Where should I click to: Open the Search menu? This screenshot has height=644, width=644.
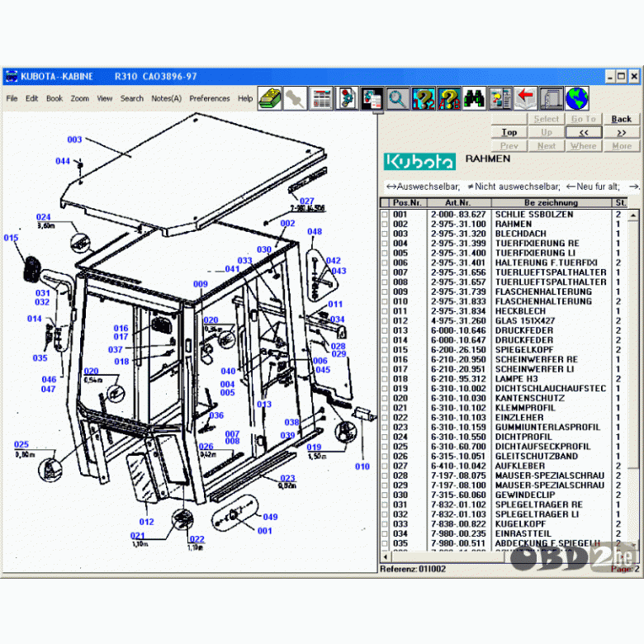(132, 98)
